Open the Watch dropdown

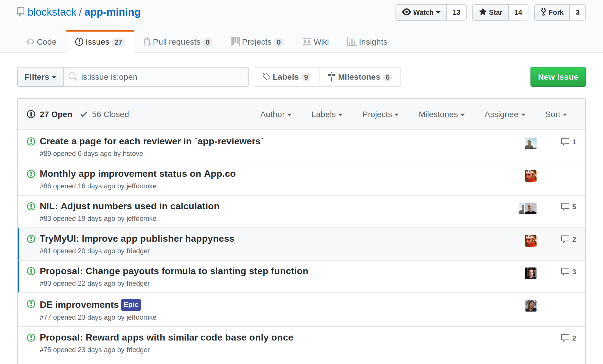(421, 12)
